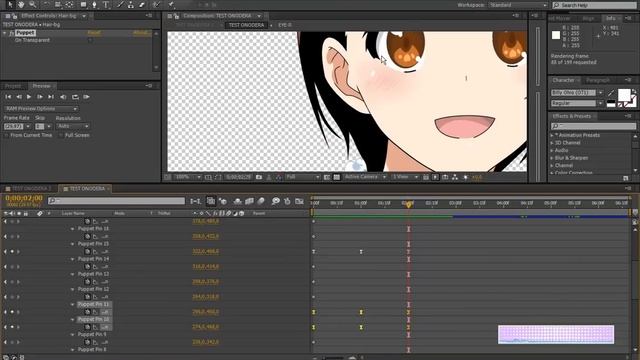Toggle lock on Composition viewer panel
Image resolution: width=640 pixels, height=360 pixels.
point(177,16)
